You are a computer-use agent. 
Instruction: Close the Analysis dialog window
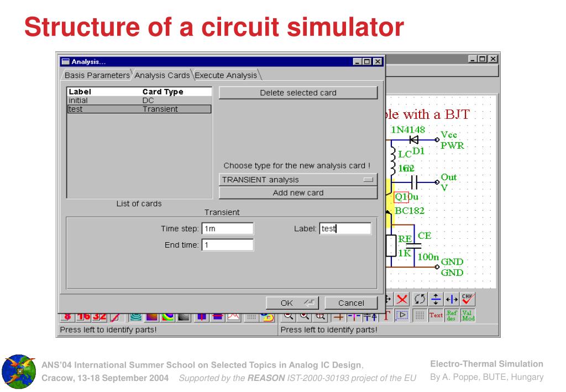(378, 62)
